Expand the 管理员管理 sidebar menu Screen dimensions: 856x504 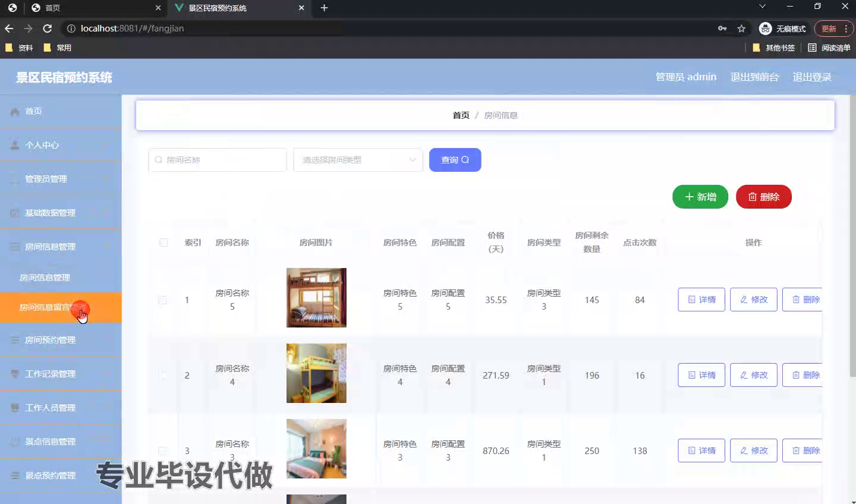pos(61,179)
